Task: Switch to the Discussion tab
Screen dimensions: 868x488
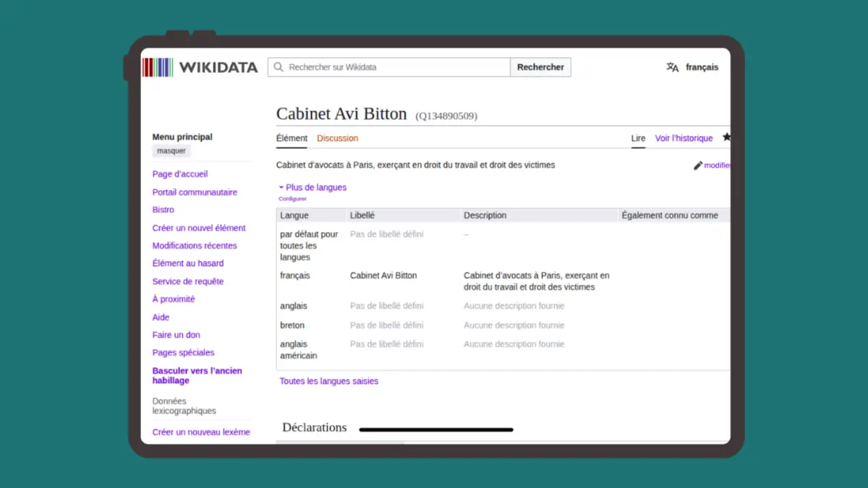Action: (337, 138)
